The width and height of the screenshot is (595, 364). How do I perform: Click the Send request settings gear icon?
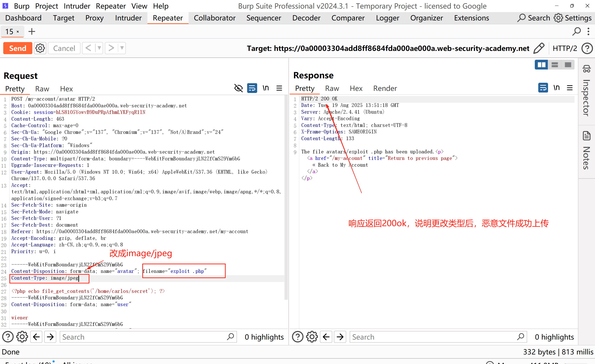point(40,48)
